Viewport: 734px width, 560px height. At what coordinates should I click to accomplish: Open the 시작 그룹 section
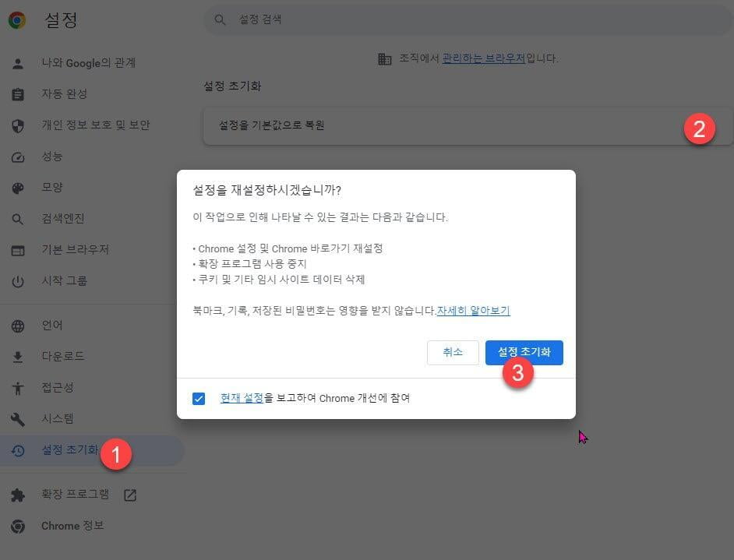click(64, 280)
